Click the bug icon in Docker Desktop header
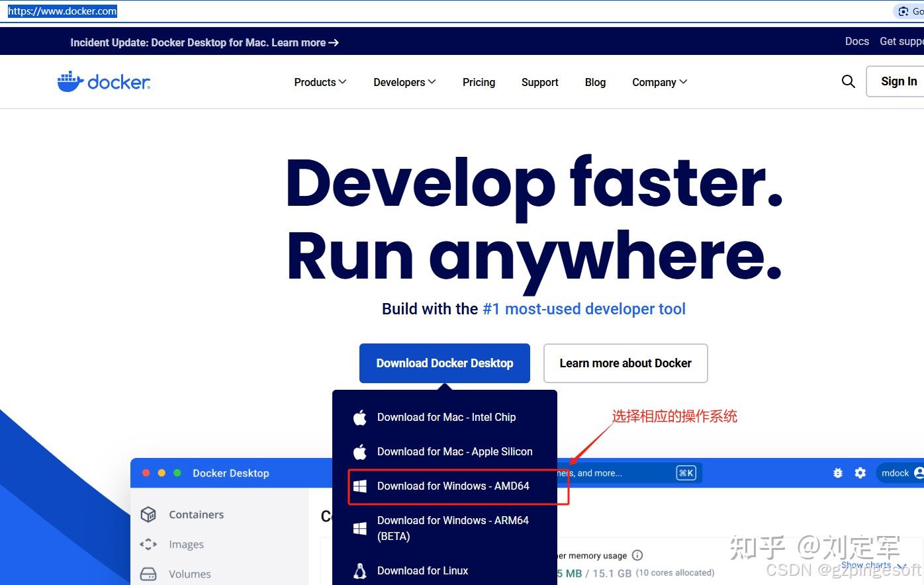The height and width of the screenshot is (585, 924). tap(838, 473)
